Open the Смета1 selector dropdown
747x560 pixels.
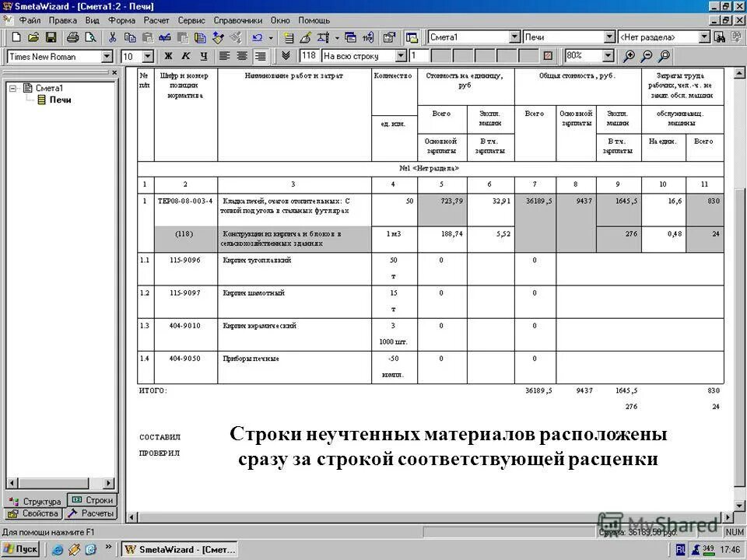pos(514,37)
